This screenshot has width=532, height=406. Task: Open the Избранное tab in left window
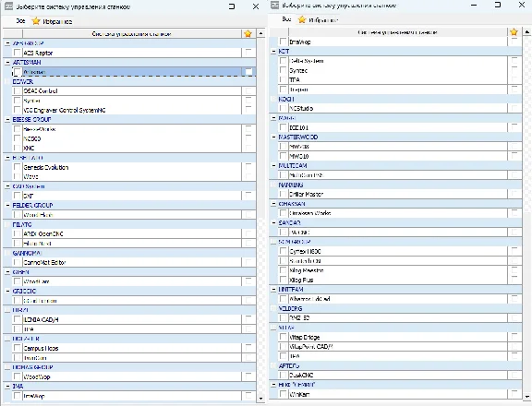point(53,21)
